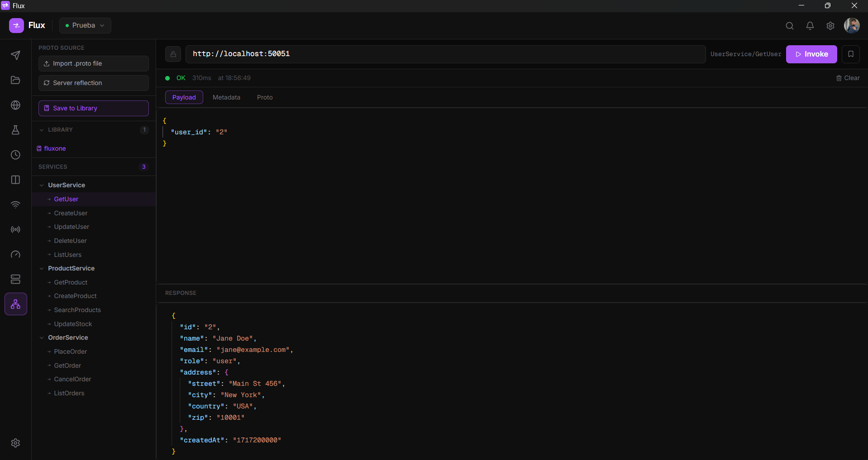Viewport: 868px width, 460px height.
Task: Open the clock history icon in sidebar
Action: click(15, 155)
